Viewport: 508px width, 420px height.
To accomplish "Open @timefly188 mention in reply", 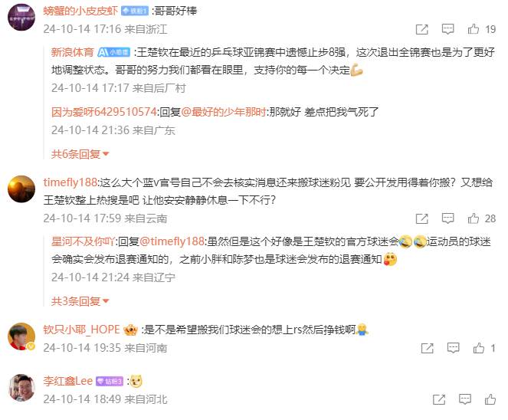I will click(x=172, y=241).
